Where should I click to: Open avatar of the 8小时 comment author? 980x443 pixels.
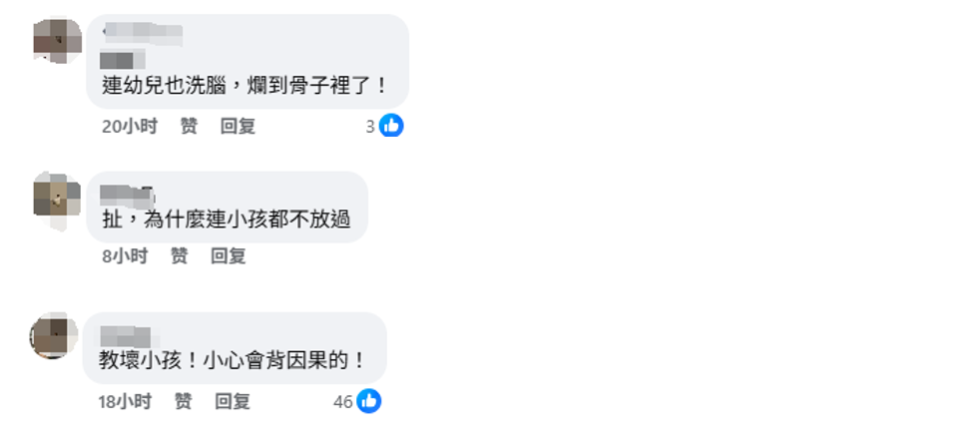[57, 201]
